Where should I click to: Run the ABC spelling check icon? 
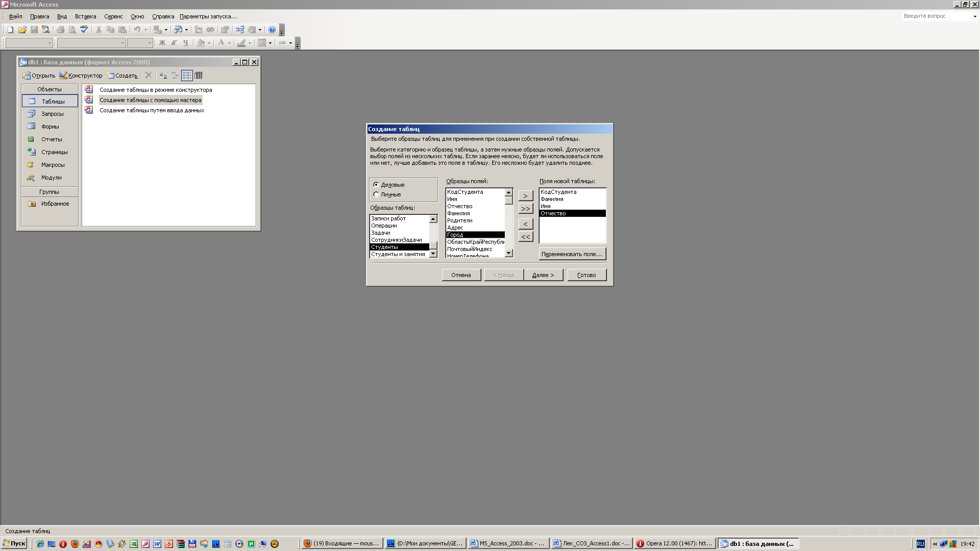[x=84, y=30]
